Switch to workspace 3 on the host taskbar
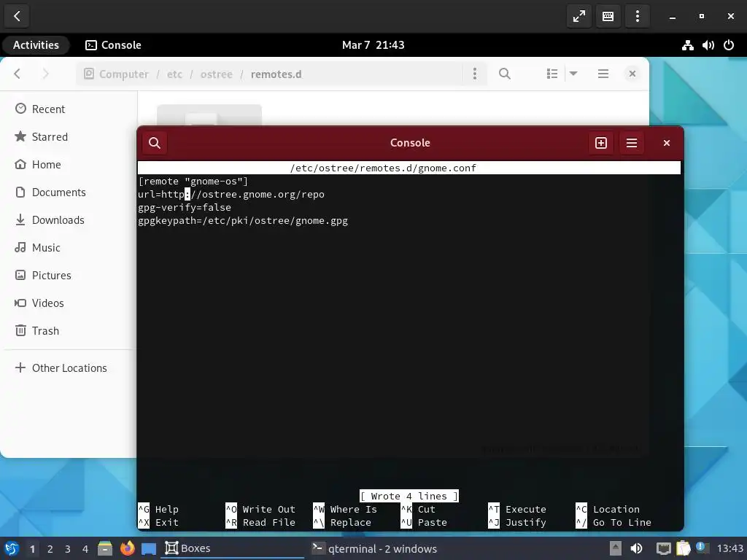The height and width of the screenshot is (560, 747). pyautogui.click(x=68, y=549)
